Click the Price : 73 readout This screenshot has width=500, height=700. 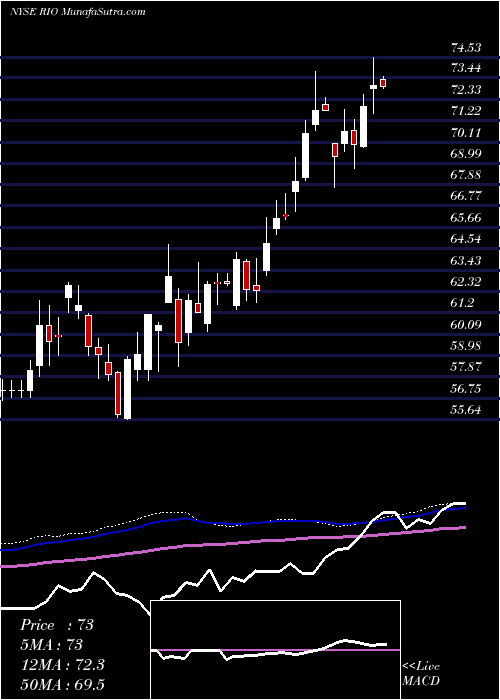[x=57, y=625]
